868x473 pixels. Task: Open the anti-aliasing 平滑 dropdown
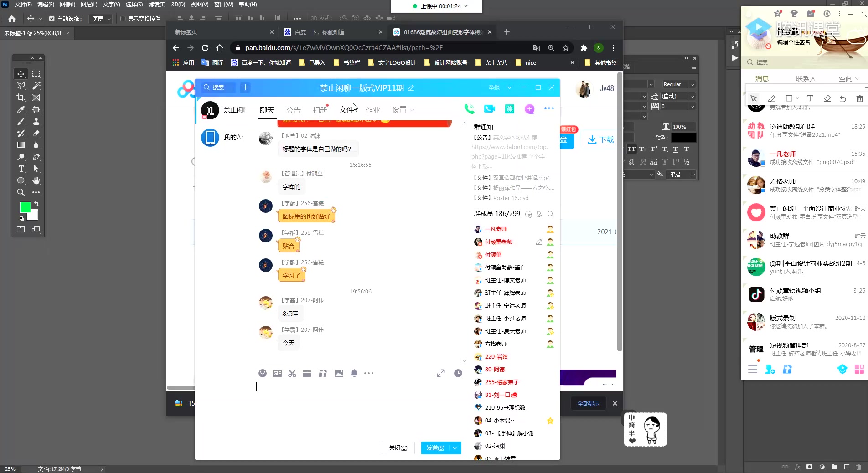pos(681,175)
